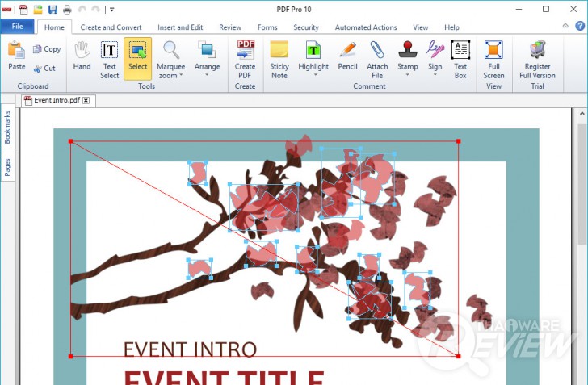Click the bottom-right red selection handle
588x385 pixels.
point(458,356)
